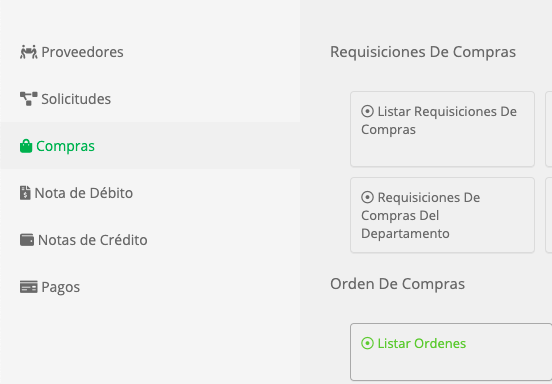Click the Pagos credit card icon
Screen dimensions: 552x384
click(x=29, y=287)
